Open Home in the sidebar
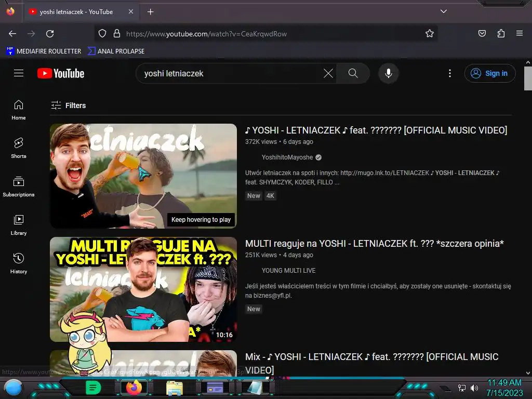Image resolution: width=532 pixels, height=399 pixels. point(19,110)
